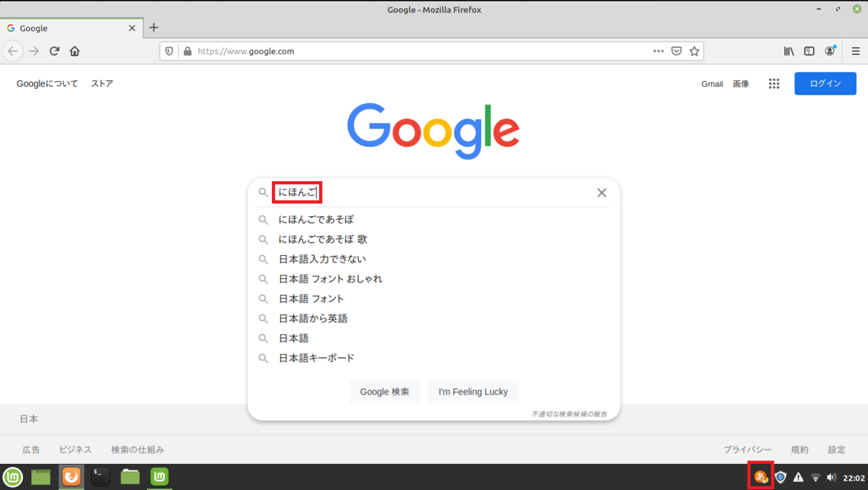The height and width of the screenshot is (490, 868).
Task: Open Firefox account icon
Action: [x=831, y=51]
